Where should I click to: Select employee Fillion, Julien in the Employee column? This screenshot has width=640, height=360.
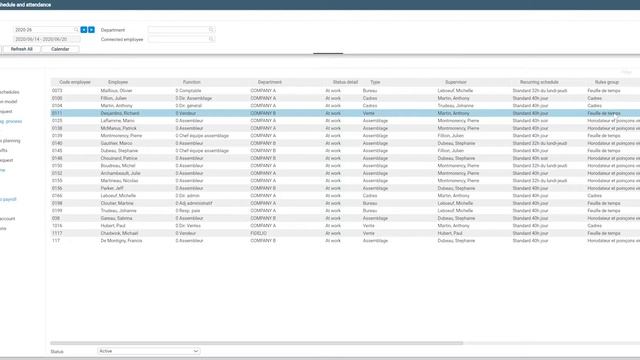point(113,98)
